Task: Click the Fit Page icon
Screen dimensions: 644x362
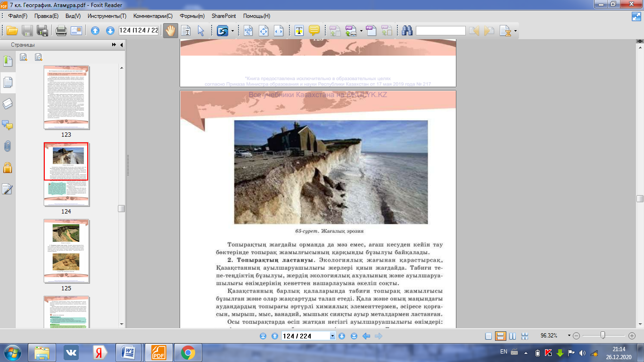Action: 264,31
